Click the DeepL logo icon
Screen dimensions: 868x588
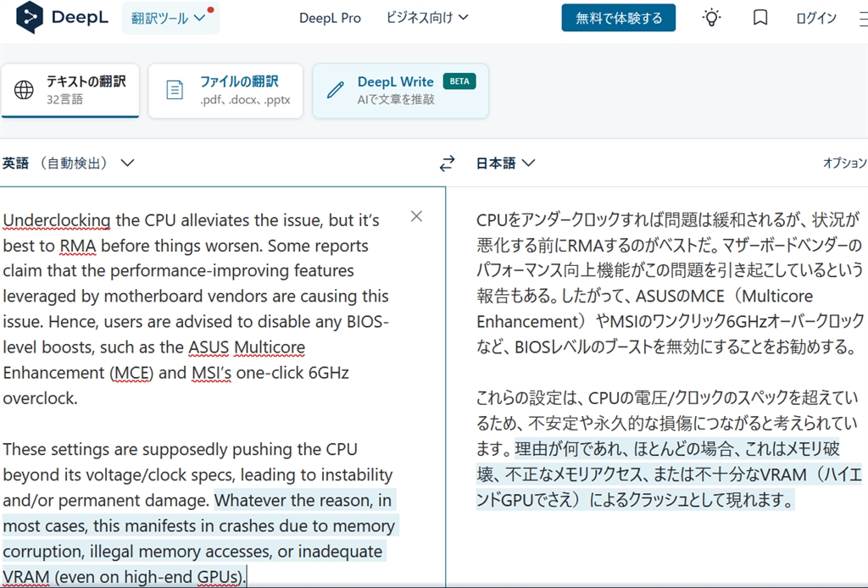[30, 17]
